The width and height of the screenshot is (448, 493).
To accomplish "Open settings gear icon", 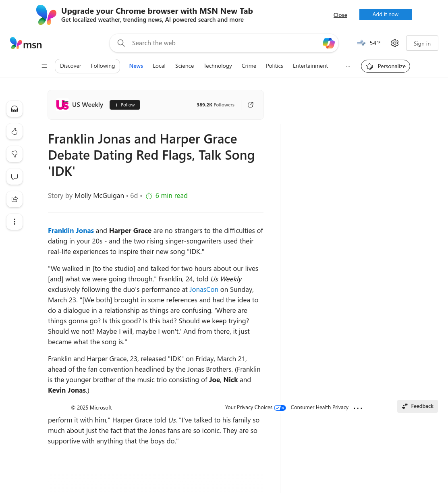I will tap(395, 43).
